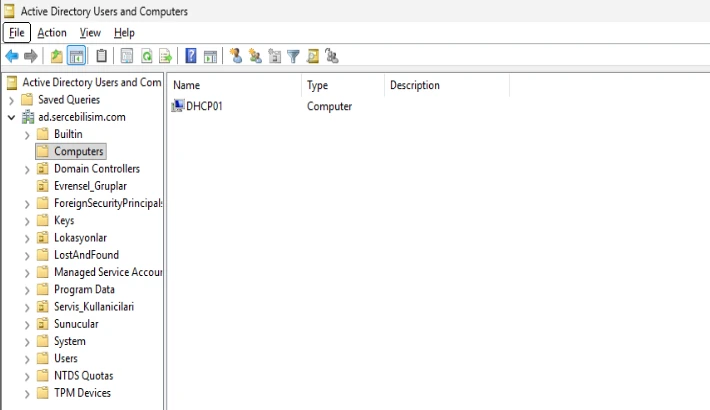This screenshot has width=710, height=410.
Task: Expand the Lokasyonlar OU
Action: point(27,238)
